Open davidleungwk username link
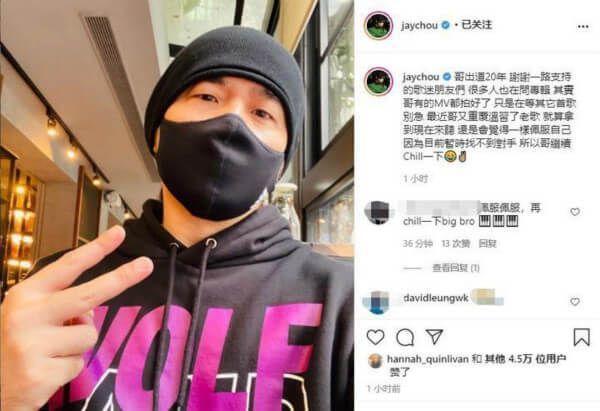 click(x=436, y=298)
